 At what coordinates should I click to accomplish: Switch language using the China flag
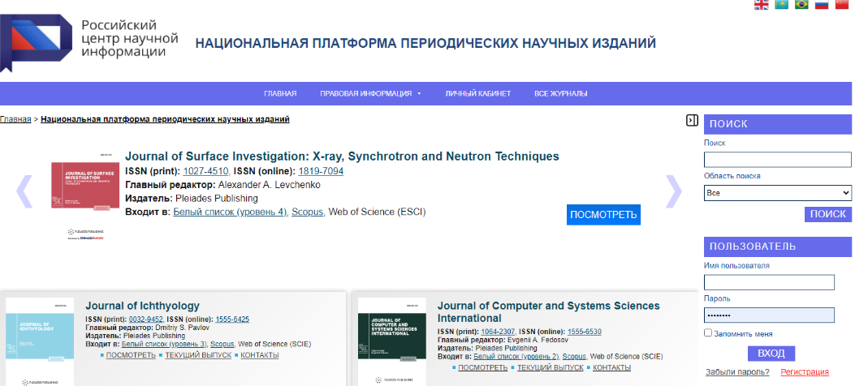coord(841,4)
